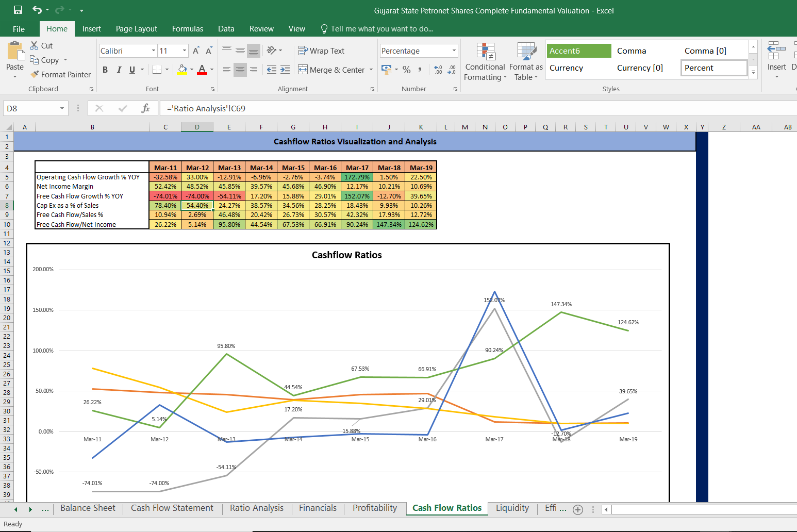
Task: Expand the cell styles gallery
Action: [753, 73]
